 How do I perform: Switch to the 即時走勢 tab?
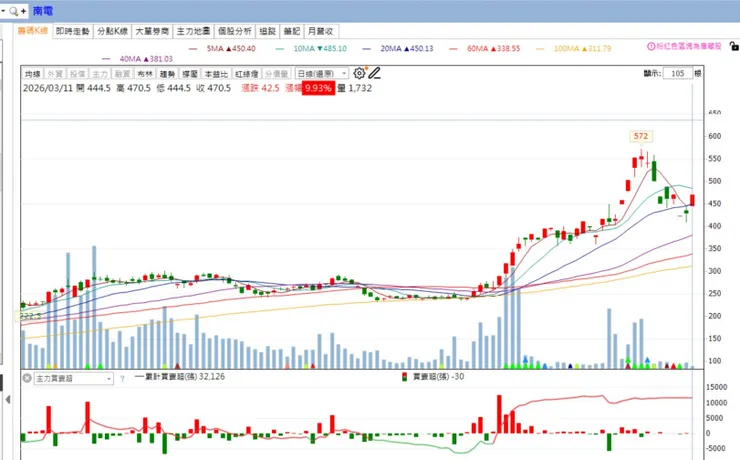72,31
